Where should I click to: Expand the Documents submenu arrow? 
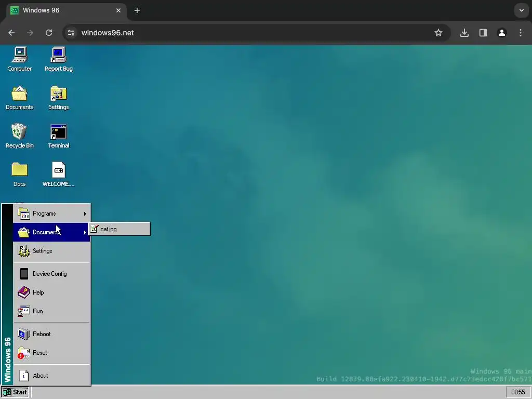(x=85, y=232)
